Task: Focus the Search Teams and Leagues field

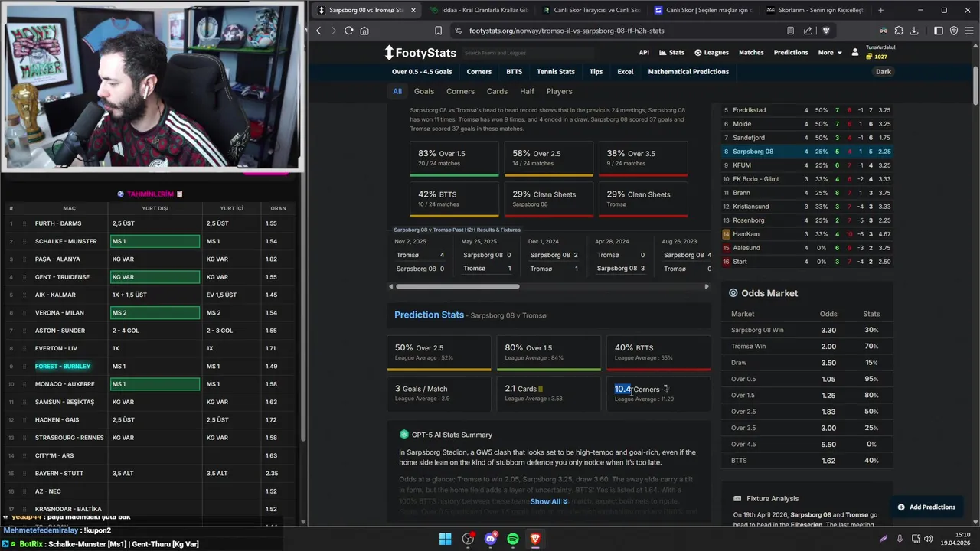Action: (528, 53)
